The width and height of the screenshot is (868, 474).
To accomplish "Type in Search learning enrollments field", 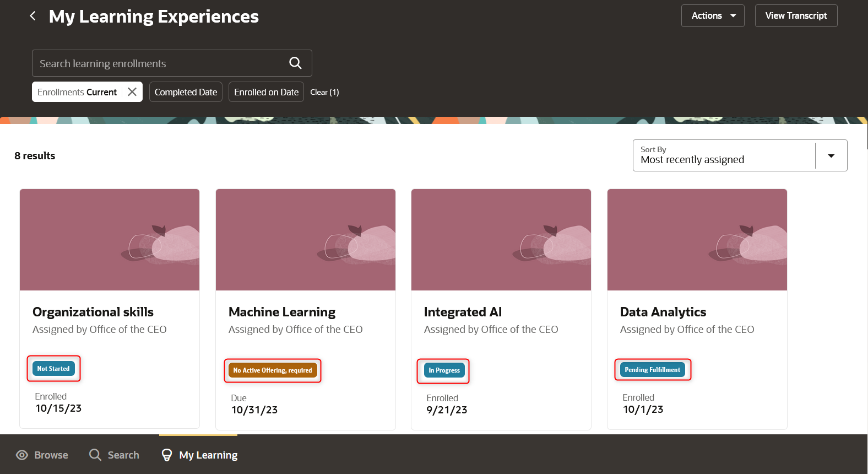I will point(160,63).
